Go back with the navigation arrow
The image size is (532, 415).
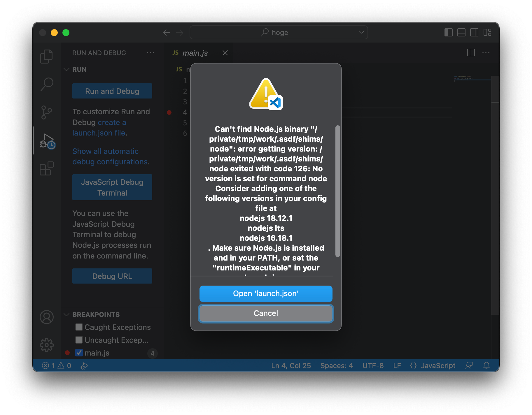coord(167,33)
